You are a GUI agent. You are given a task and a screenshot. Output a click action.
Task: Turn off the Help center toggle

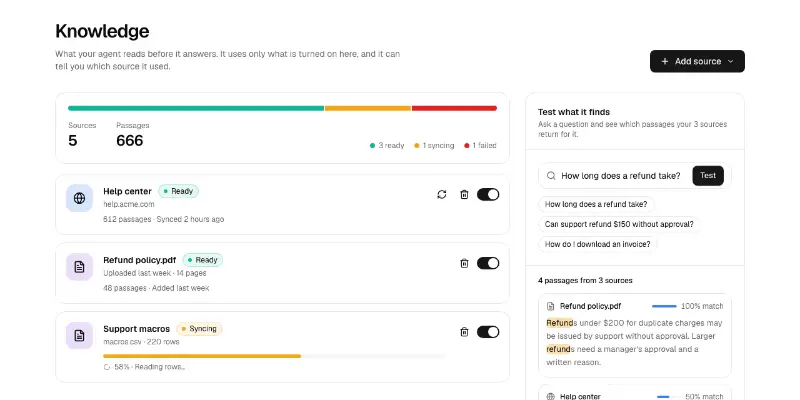(x=488, y=194)
